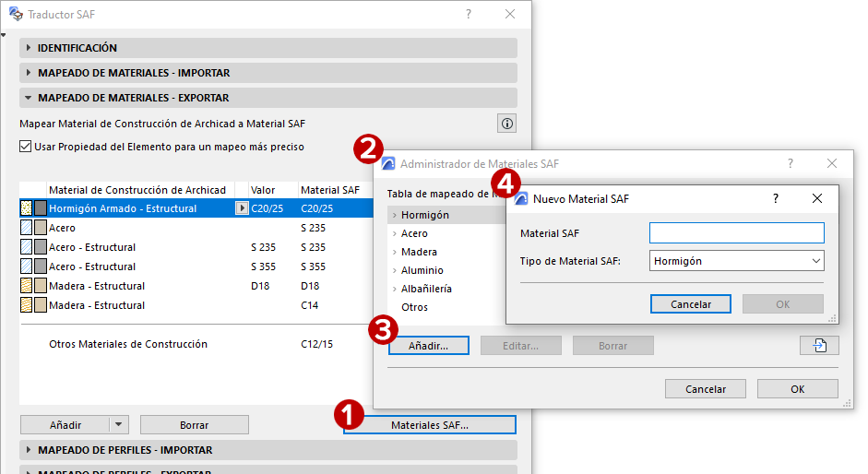868x474 pixels.
Task: Click hatch icon of Madera - Estructural D18 row
Action: [x=26, y=286]
